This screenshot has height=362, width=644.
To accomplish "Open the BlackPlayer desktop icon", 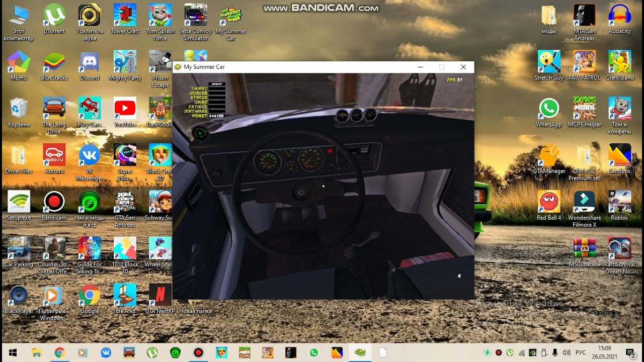I will click(x=19, y=299).
